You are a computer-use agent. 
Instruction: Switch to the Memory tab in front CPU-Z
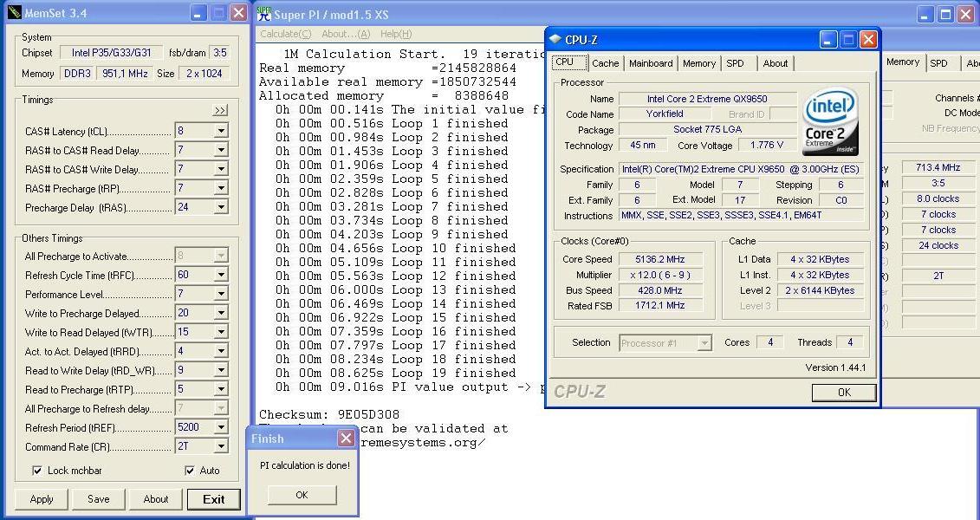coord(698,63)
